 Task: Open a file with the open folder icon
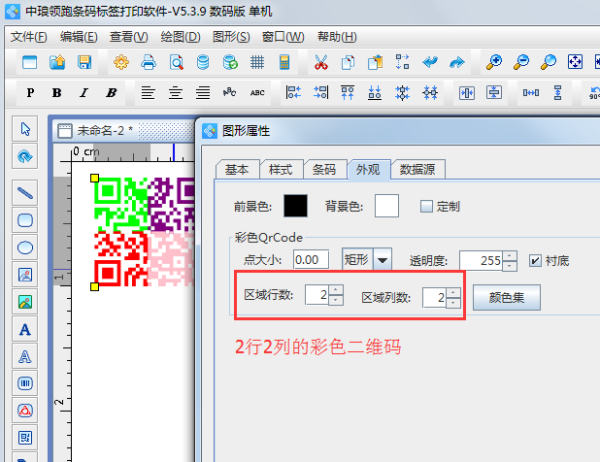57,62
